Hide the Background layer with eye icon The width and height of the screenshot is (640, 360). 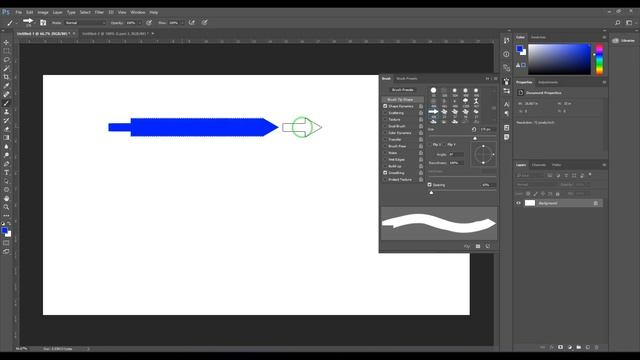(519, 203)
